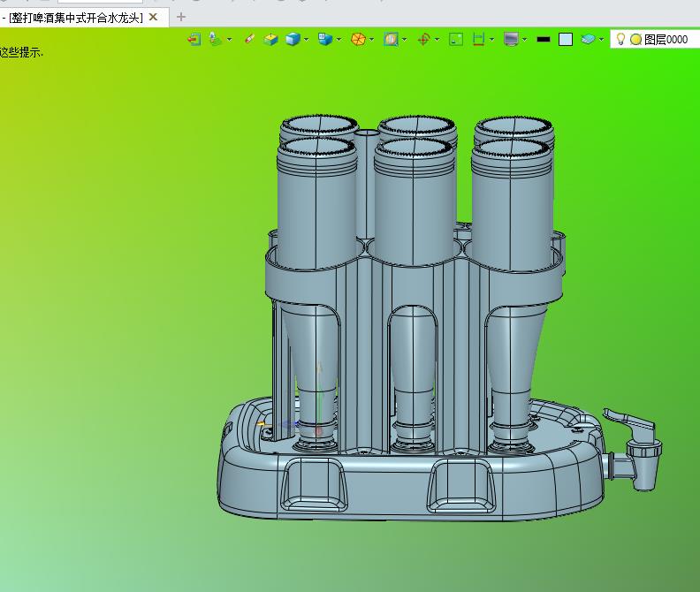
Task: Click the blue-red dimension bracket icon
Action: [x=478, y=39]
